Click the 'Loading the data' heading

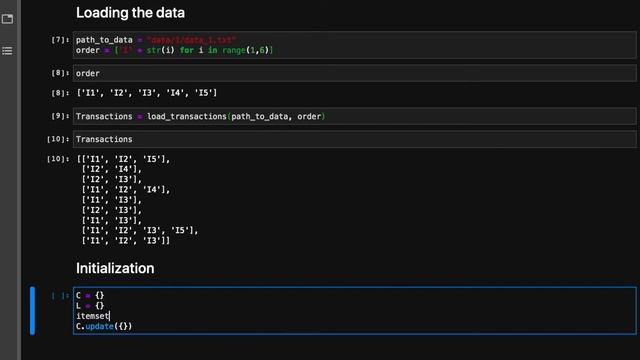pos(130,13)
